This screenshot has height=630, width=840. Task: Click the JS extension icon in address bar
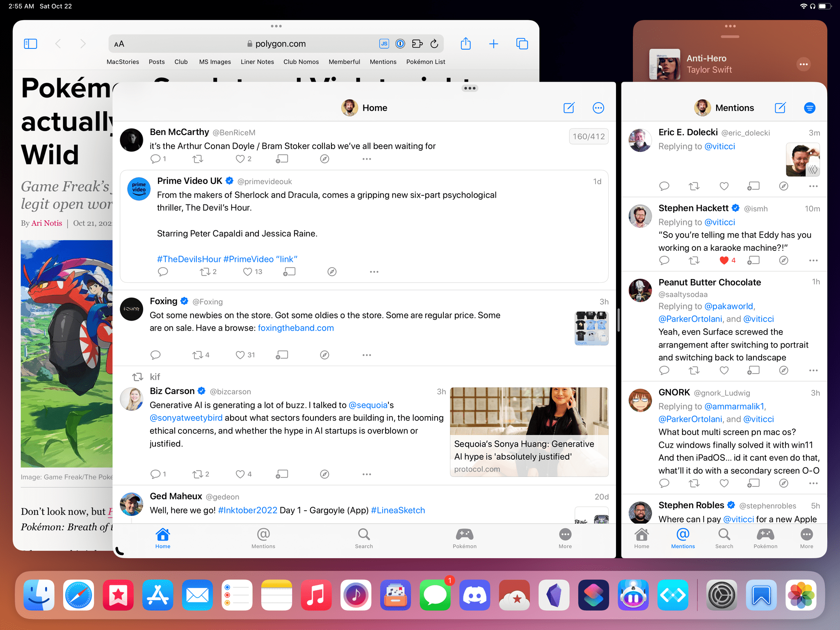pyautogui.click(x=384, y=44)
